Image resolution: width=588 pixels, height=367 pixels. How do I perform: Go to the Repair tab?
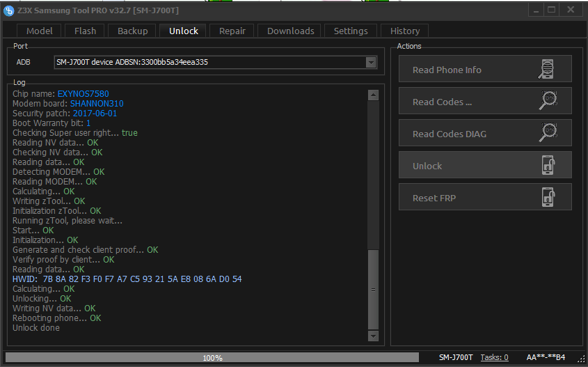pyautogui.click(x=232, y=31)
